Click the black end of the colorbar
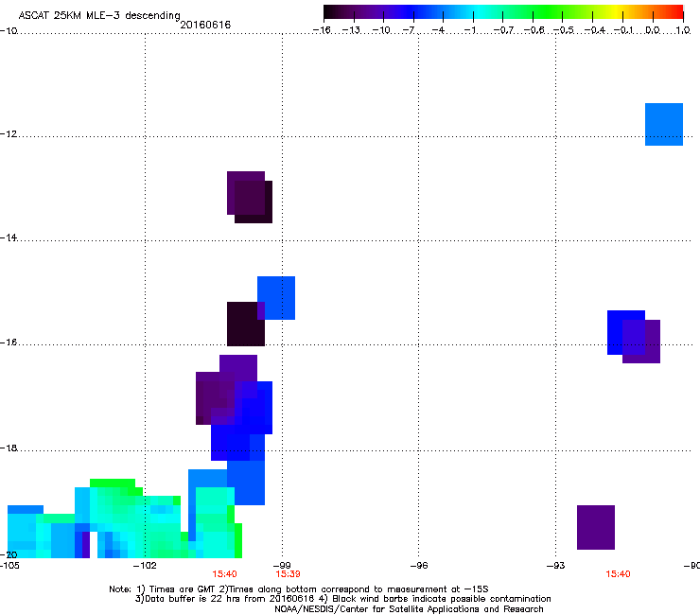Screen dimensions: 700x615 tap(330, 12)
